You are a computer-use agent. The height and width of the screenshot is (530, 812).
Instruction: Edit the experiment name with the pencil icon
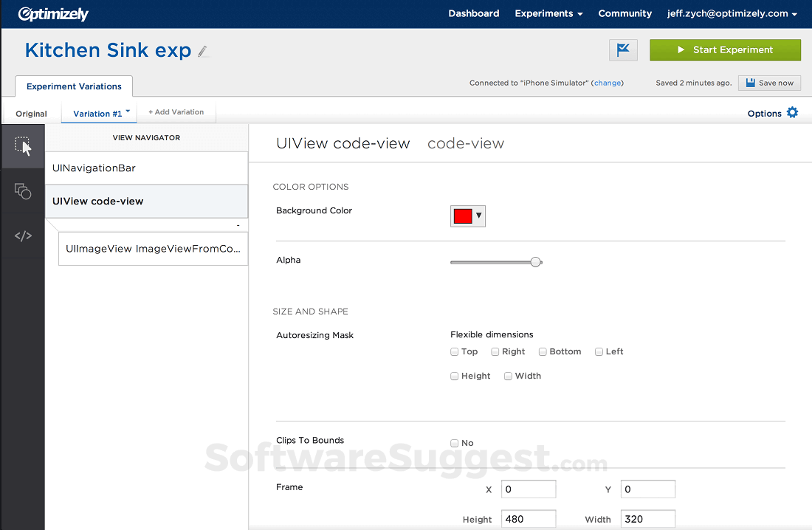202,51
